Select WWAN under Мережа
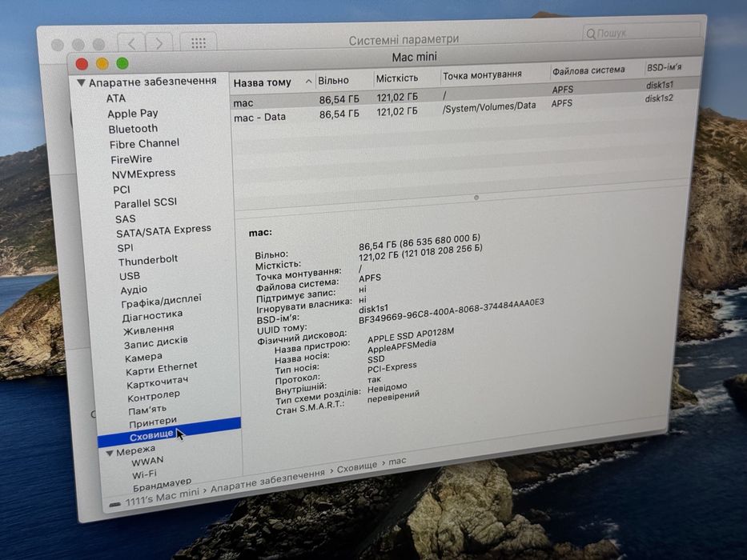The width and height of the screenshot is (747, 560). pyautogui.click(x=147, y=462)
